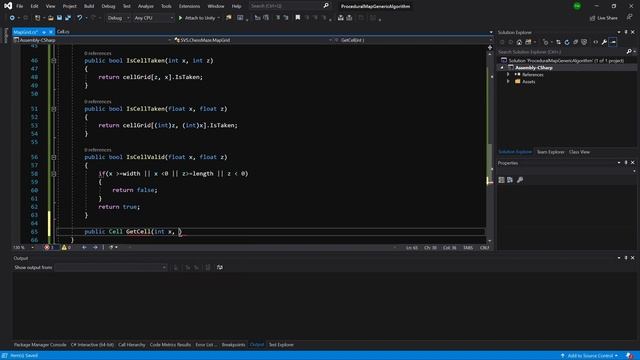The height and width of the screenshot is (360, 640).
Task: Click the green user account avatar
Action: click(x=577, y=6)
